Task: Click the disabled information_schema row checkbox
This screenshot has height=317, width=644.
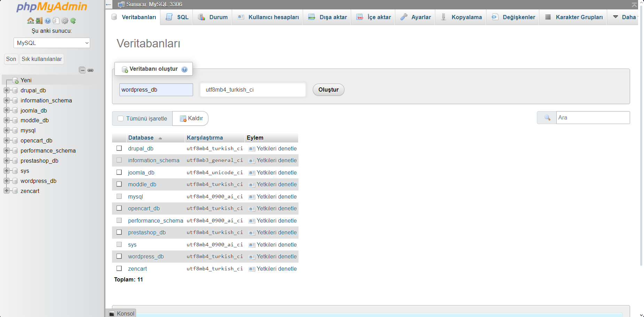Action: (x=119, y=160)
